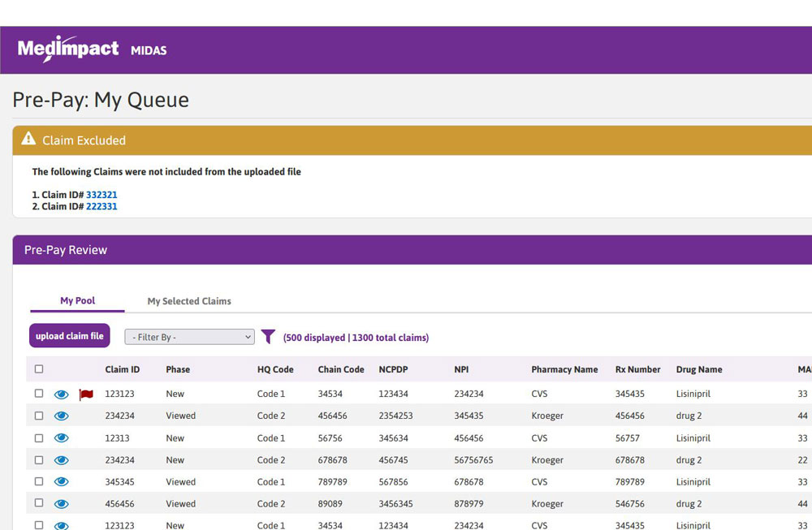Select the checkbox for claim 12313

39,437
